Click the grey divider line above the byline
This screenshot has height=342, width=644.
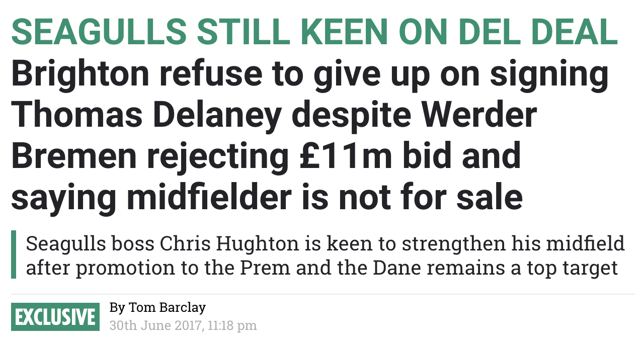point(322,294)
